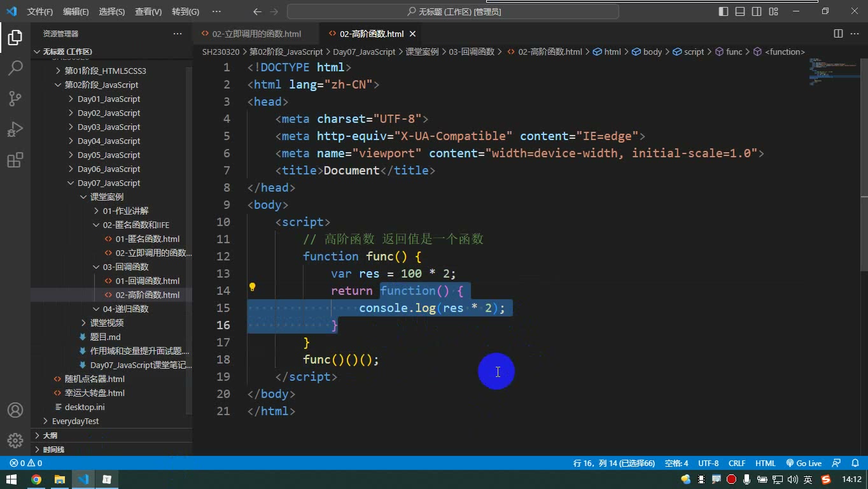
Task: Change HTML language mode in status bar
Action: pos(766,464)
